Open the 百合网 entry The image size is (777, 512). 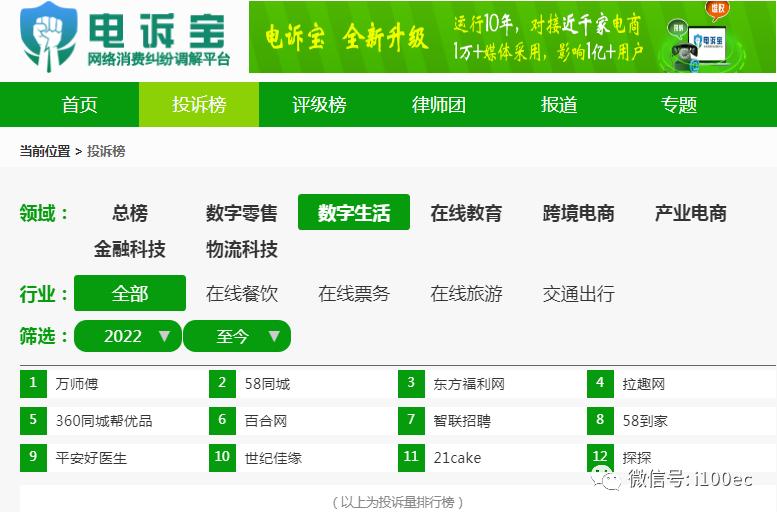(x=266, y=421)
